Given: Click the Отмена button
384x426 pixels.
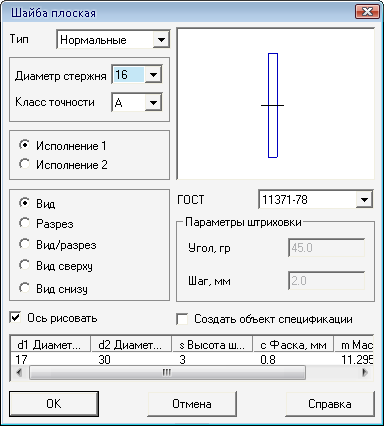Looking at the screenshot, I should point(192,404).
